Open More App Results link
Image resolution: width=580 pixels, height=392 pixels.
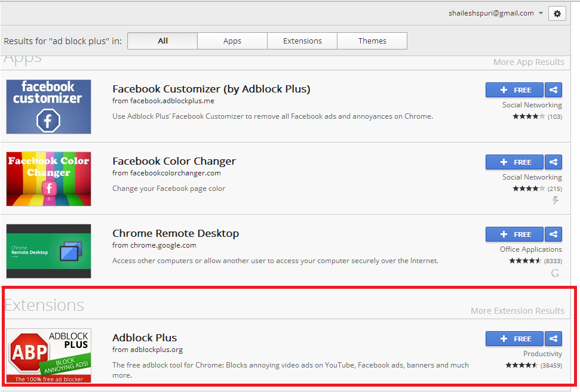529,62
